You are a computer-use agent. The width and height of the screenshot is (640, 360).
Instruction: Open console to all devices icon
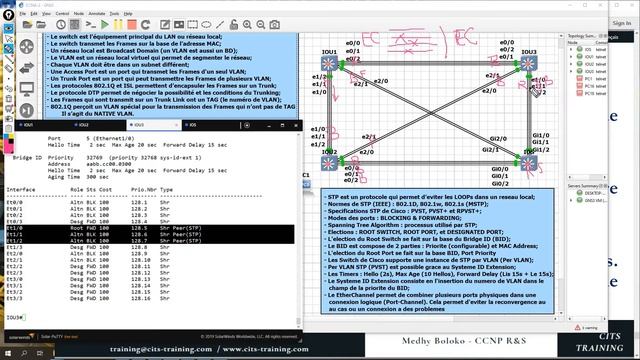click(91, 25)
